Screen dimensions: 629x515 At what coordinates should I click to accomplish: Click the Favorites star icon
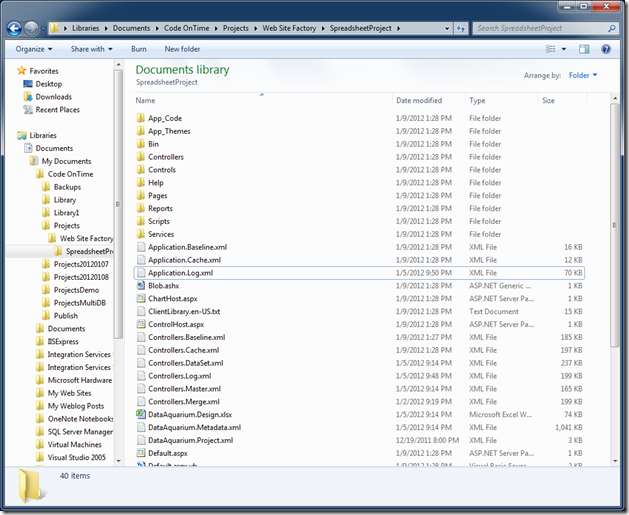pos(21,71)
